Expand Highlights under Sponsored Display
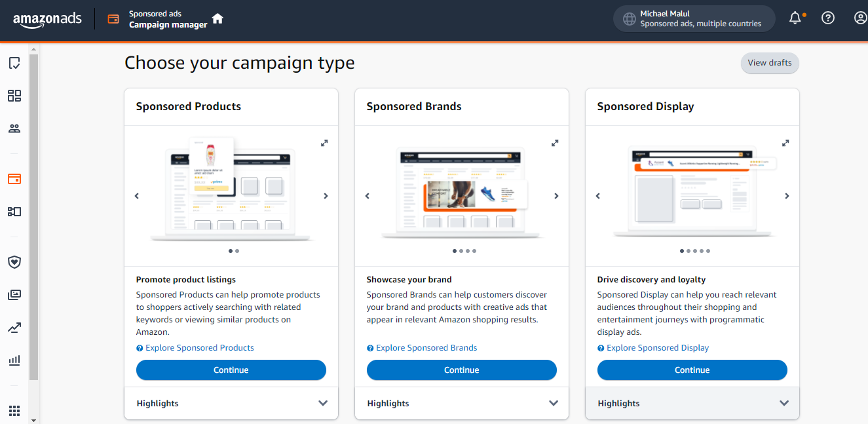868x424 pixels. (x=692, y=404)
